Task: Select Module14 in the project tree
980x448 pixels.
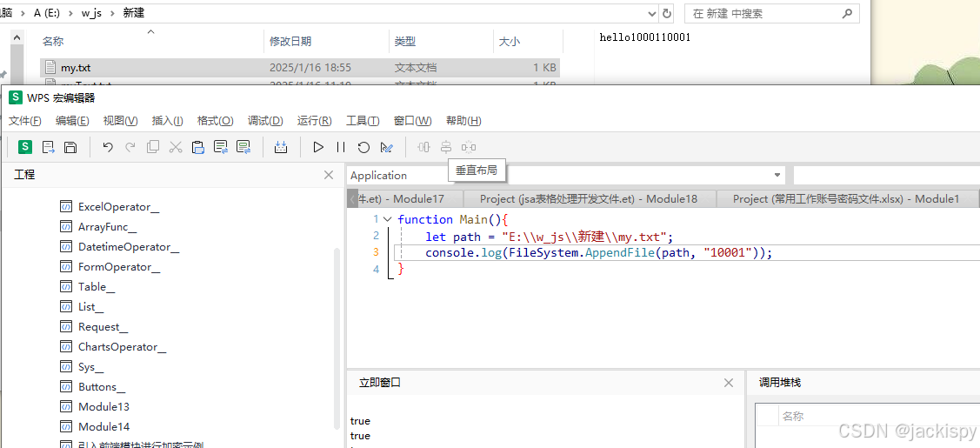Action: (x=103, y=427)
